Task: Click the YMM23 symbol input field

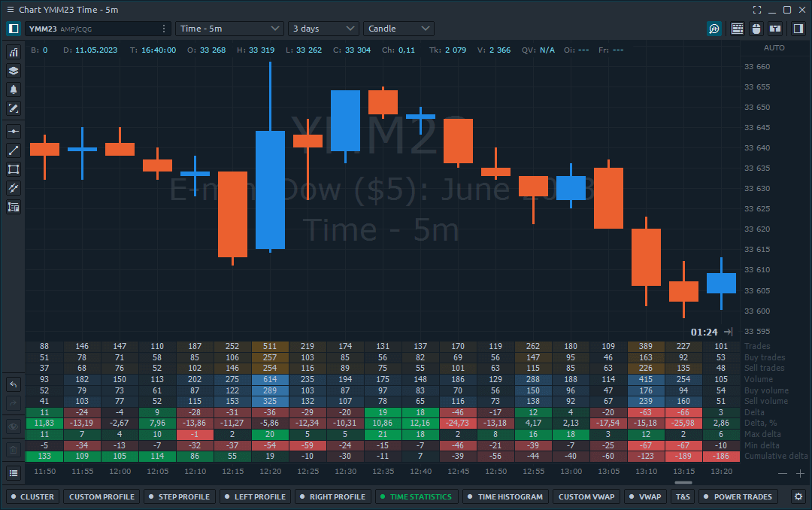Action: coord(83,28)
